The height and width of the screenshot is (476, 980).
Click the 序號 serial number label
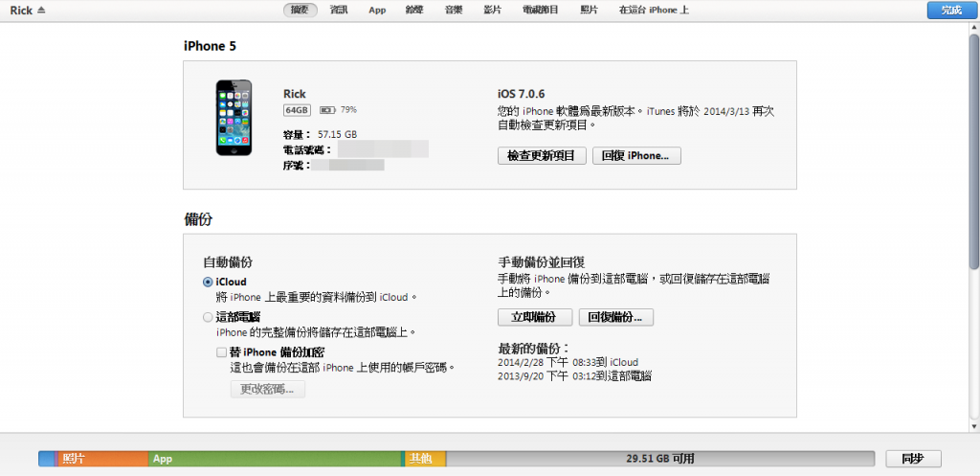(x=297, y=166)
